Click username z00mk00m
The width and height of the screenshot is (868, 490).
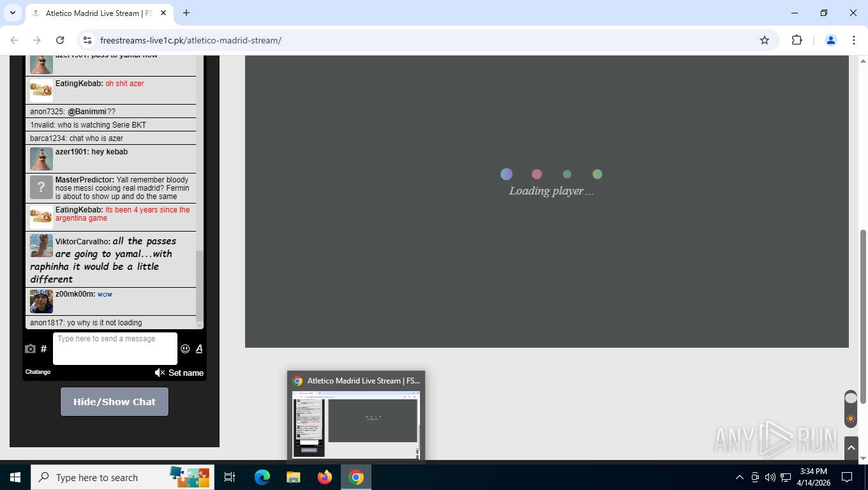coord(75,294)
